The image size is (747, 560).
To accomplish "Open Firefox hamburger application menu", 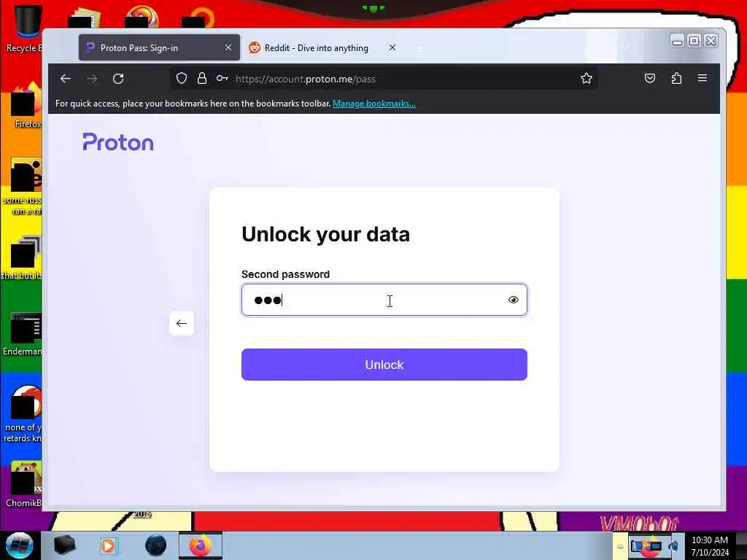I will coord(703,78).
